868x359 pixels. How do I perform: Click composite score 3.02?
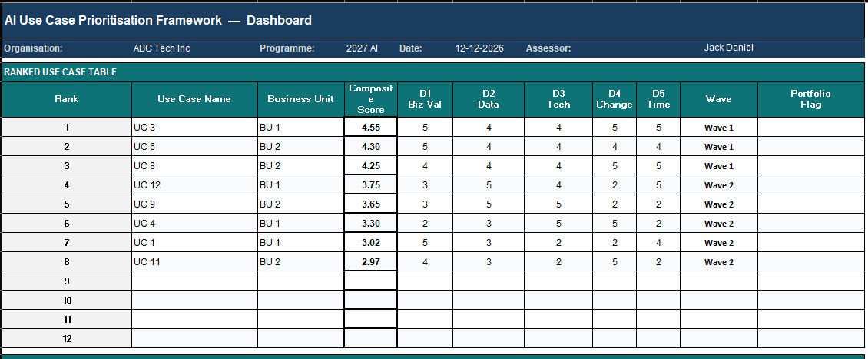pos(371,243)
